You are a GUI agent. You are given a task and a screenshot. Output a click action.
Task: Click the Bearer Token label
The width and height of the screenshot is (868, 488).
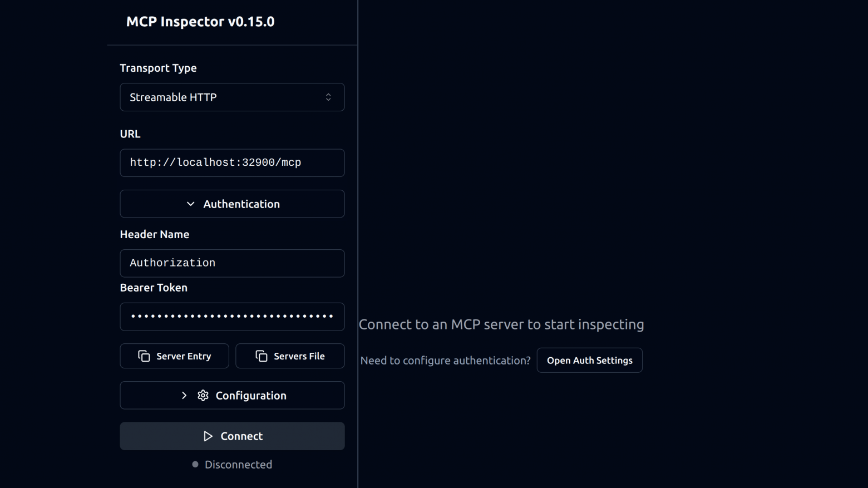coord(154,288)
